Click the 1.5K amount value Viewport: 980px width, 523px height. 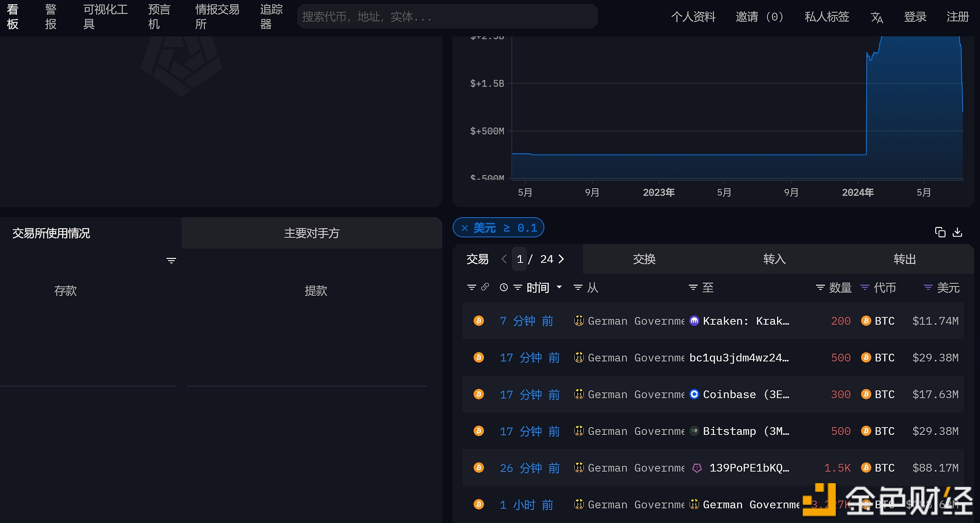tap(837, 468)
